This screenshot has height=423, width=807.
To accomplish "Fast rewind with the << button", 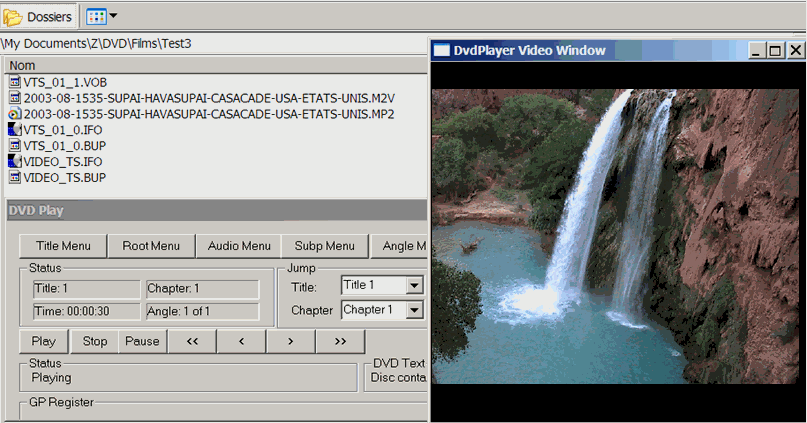I will [192, 341].
